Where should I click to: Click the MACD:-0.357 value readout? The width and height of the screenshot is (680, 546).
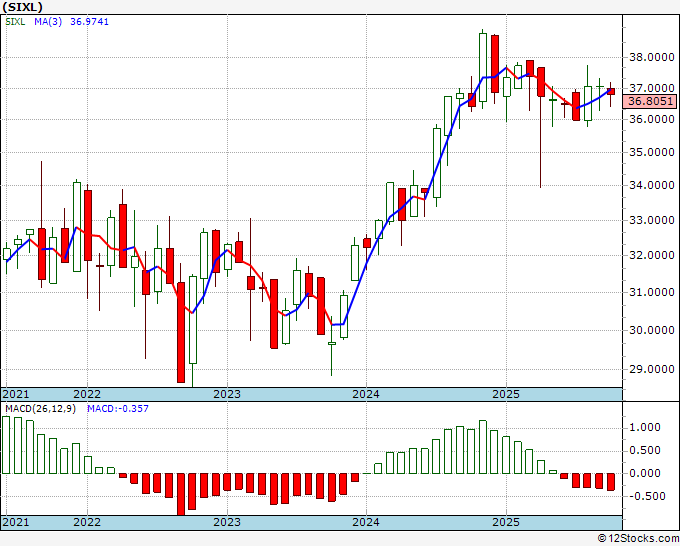click(118, 409)
